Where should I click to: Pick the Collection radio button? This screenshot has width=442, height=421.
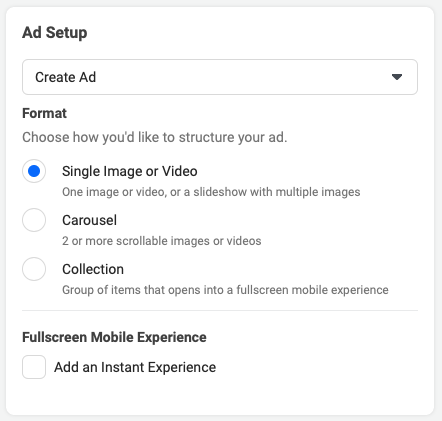point(34,269)
